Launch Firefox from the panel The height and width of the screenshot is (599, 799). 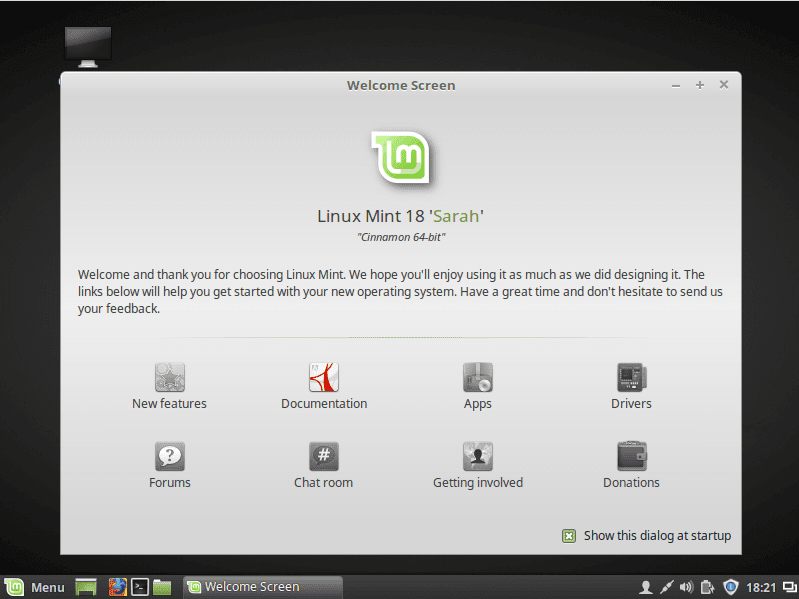[118, 587]
